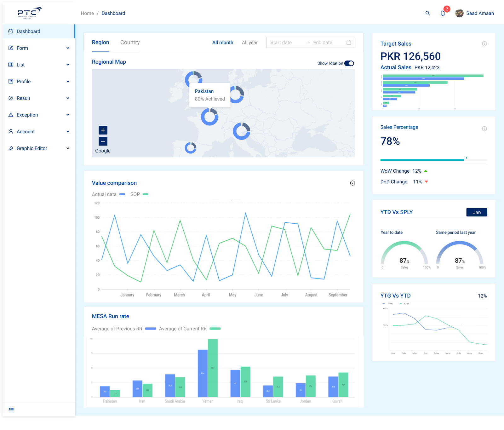This screenshot has height=430, width=504.
Task: Click Saad Amaan's avatar picture
Action: click(459, 13)
